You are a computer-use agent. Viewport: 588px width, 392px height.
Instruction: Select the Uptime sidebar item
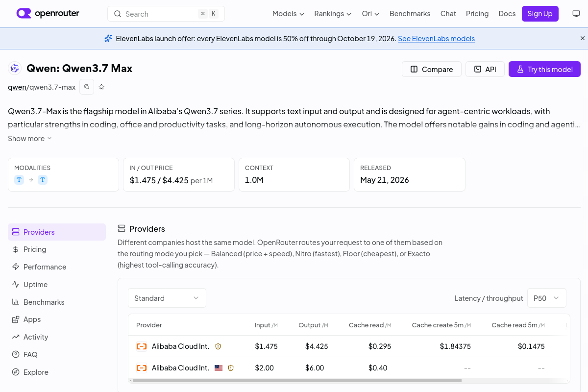click(x=57, y=285)
